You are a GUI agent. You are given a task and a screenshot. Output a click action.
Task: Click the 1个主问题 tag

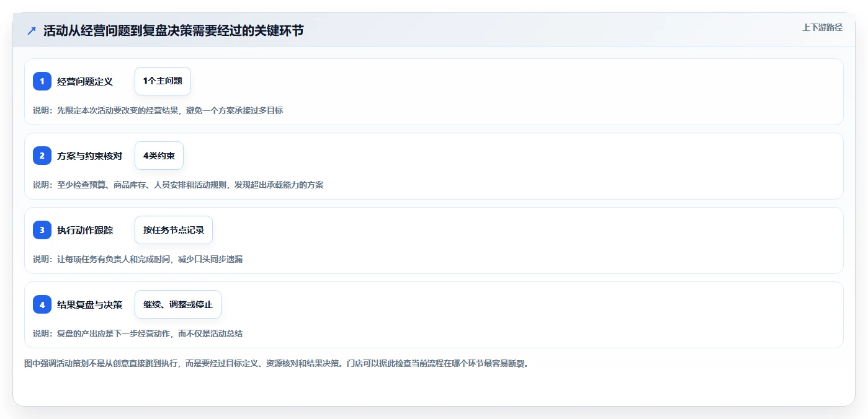163,81
